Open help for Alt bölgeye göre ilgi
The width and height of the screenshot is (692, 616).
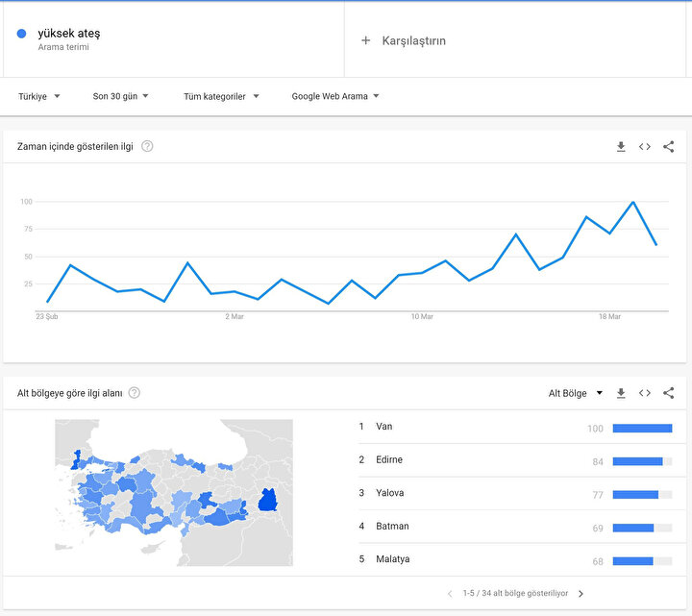pyautogui.click(x=135, y=393)
